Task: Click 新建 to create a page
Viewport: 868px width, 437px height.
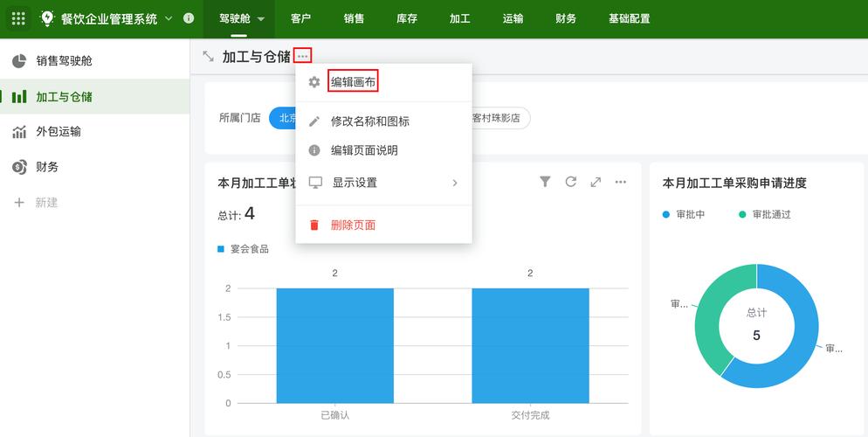Action: pos(46,203)
